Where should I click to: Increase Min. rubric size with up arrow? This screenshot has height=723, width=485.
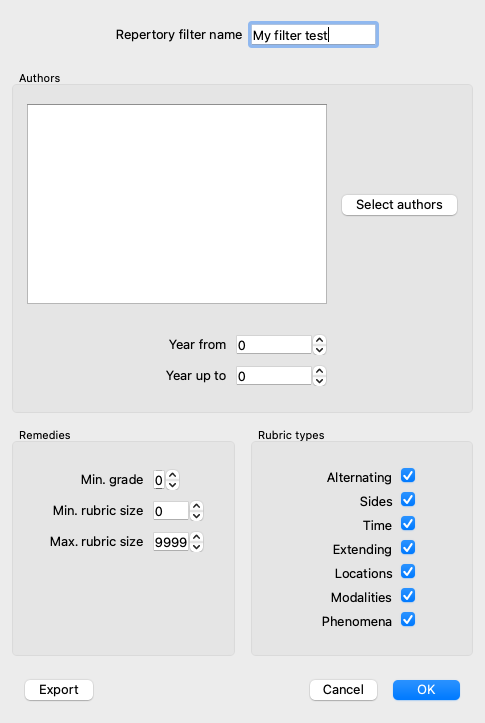(196, 506)
